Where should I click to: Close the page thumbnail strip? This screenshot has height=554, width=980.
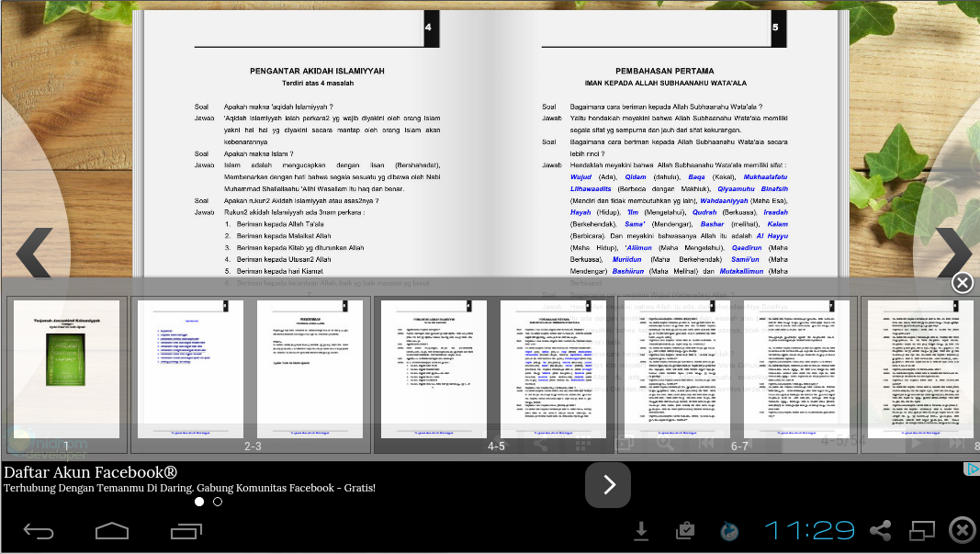point(962,282)
